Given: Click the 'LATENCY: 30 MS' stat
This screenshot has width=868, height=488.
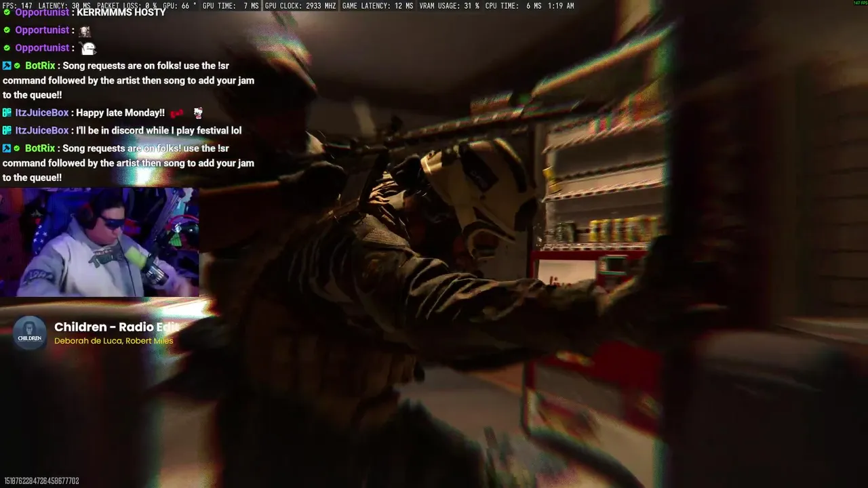Looking at the screenshot, I should [x=64, y=5].
